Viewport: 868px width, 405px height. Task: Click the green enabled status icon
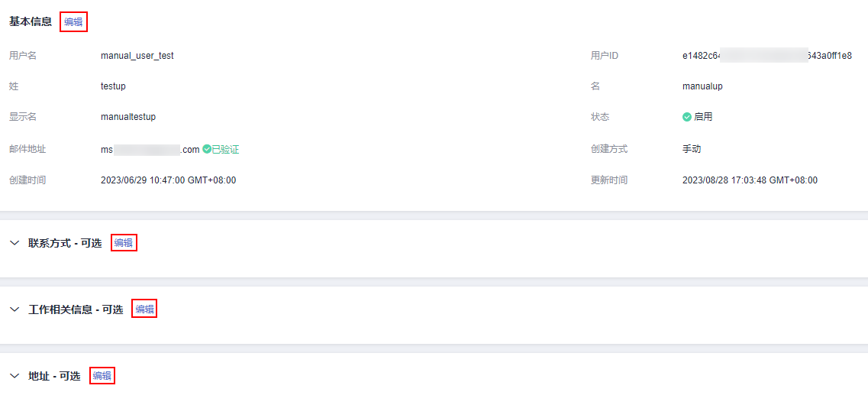[687, 117]
